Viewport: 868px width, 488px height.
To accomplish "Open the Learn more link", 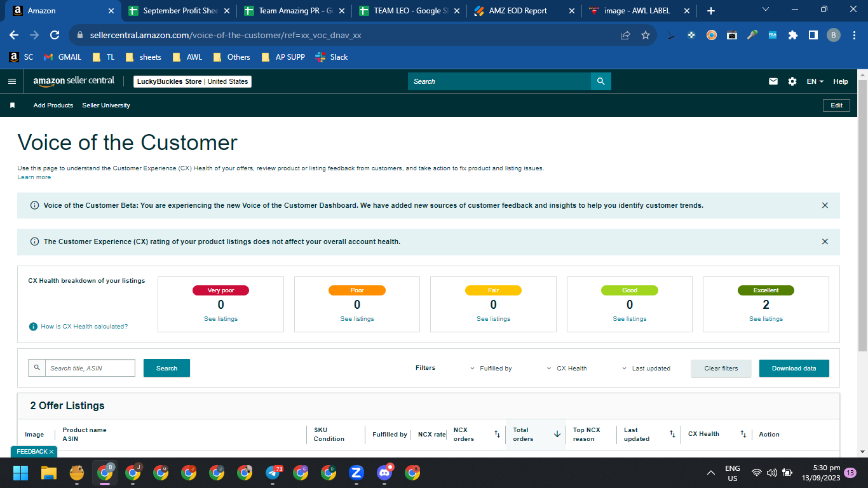I will click(34, 177).
